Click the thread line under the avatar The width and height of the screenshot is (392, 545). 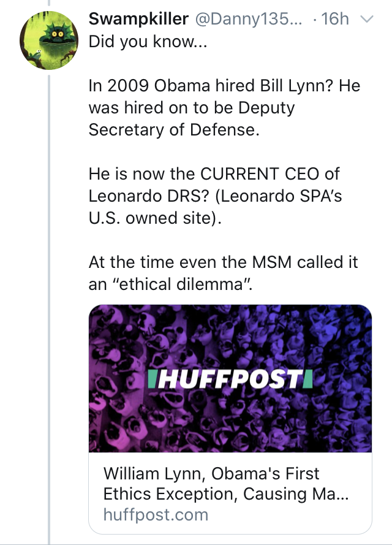(49, 310)
